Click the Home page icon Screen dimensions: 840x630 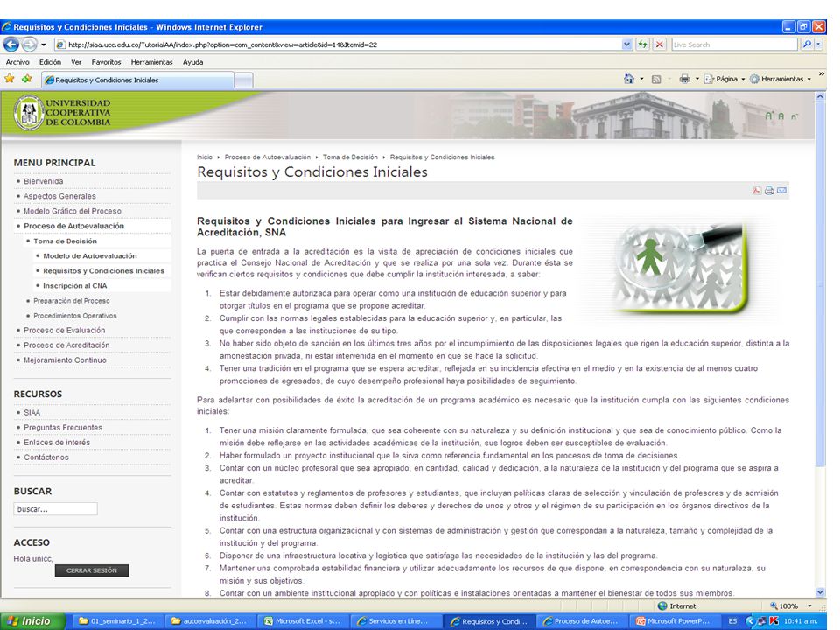[x=629, y=79]
